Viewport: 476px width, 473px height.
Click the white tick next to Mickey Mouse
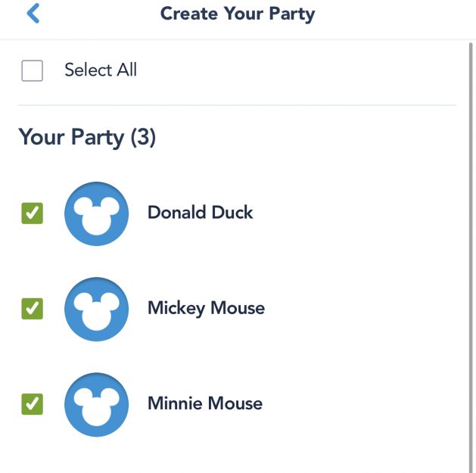point(33,308)
